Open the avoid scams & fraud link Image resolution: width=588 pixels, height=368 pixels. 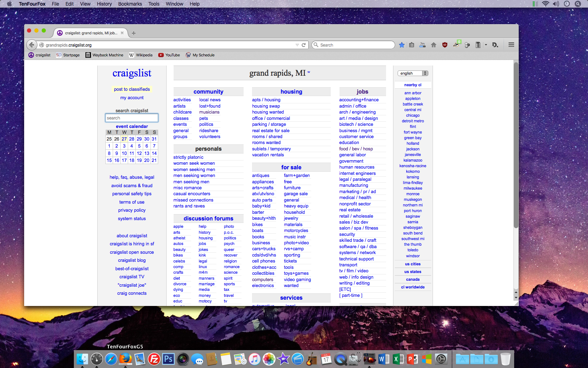(132, 186)
